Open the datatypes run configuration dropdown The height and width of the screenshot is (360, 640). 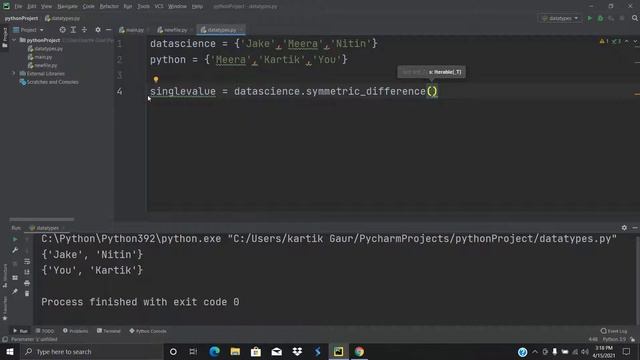coord(560,18)
